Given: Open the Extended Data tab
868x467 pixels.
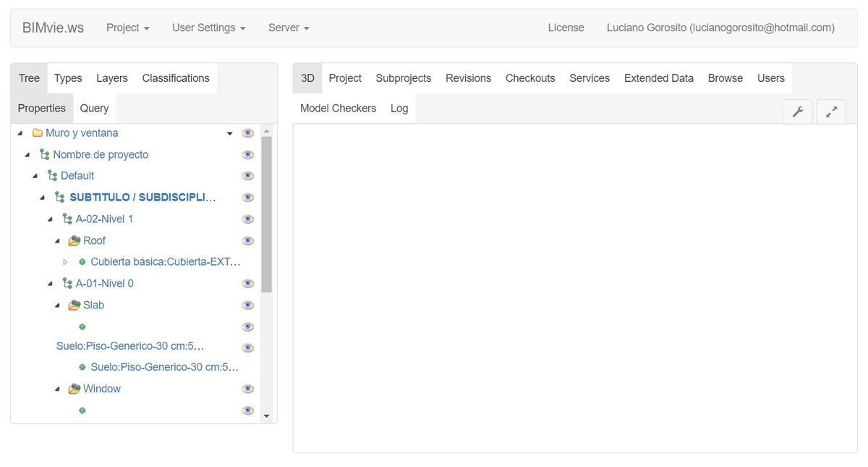Looking at the screenshot, I should tap(659, 78).
